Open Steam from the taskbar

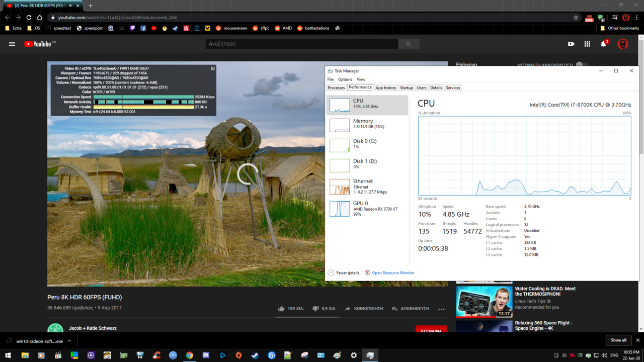tap(255, 355)
